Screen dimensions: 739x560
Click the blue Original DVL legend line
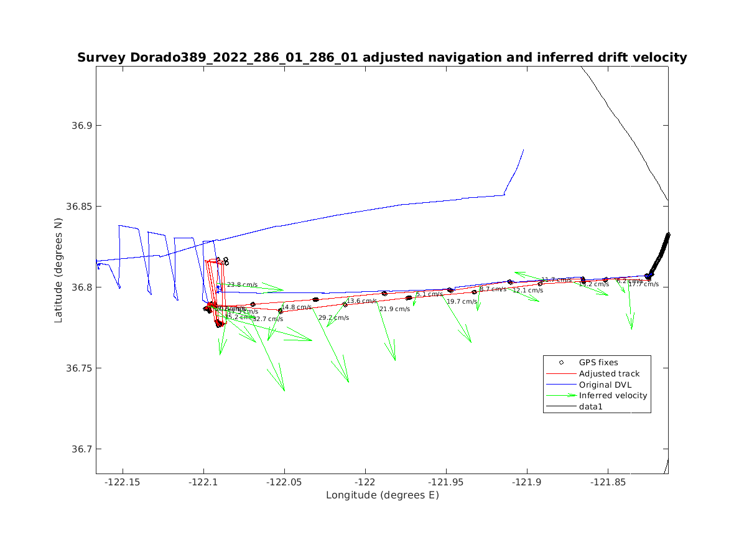(x=561, y=385)
